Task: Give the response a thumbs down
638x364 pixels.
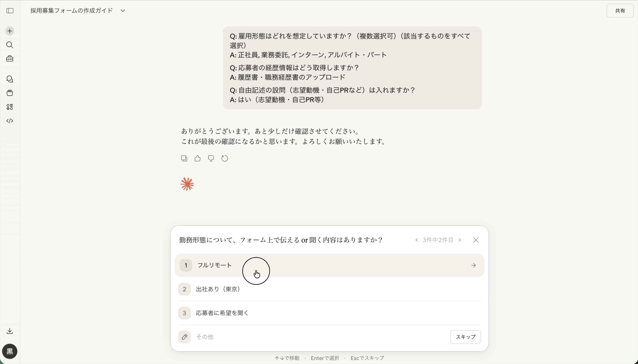Action: point(211,158)
